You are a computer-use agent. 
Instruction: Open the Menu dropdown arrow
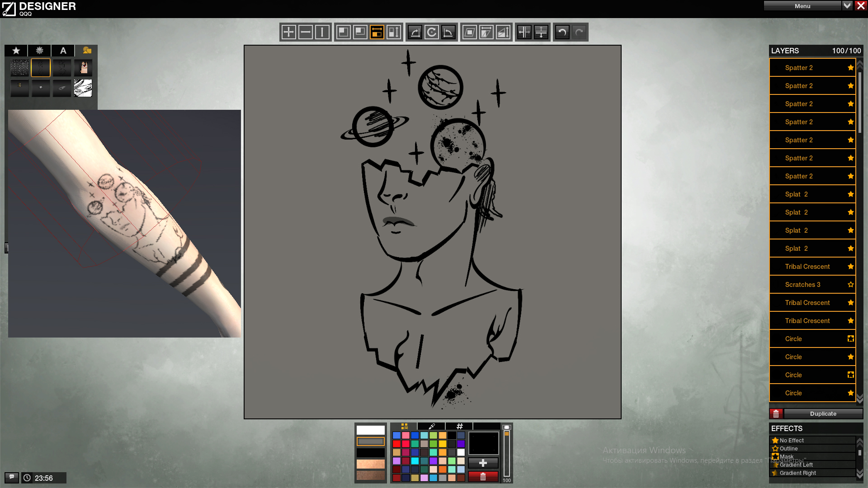click(x=847, y=5)
